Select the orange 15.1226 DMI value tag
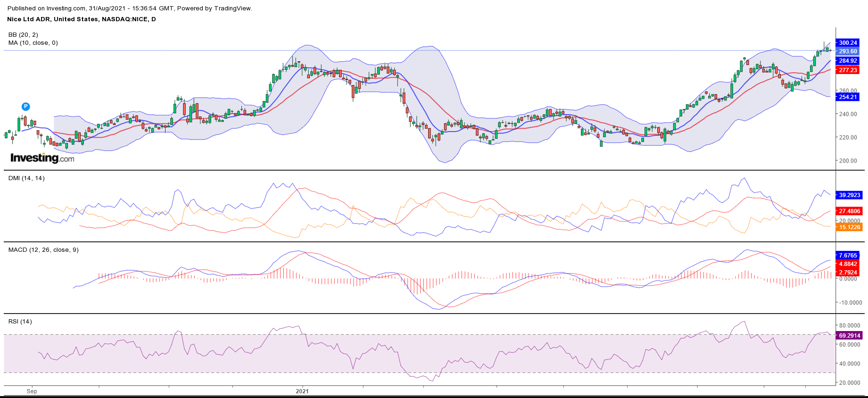The image size is (868, 398). pyautogui.click(x=850, y=227)
